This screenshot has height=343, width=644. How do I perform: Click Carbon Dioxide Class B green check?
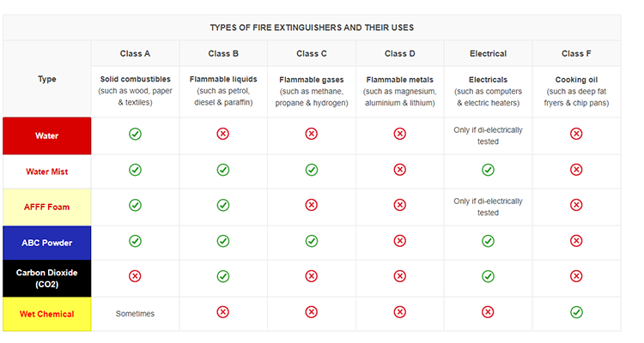click(x=223, y=276)
